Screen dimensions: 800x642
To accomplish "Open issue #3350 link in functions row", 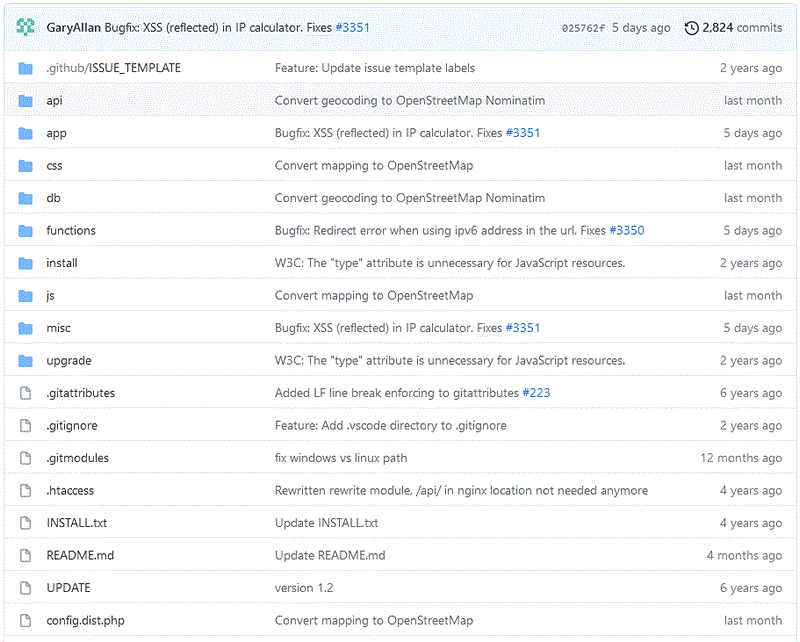I will coord(626,231).
